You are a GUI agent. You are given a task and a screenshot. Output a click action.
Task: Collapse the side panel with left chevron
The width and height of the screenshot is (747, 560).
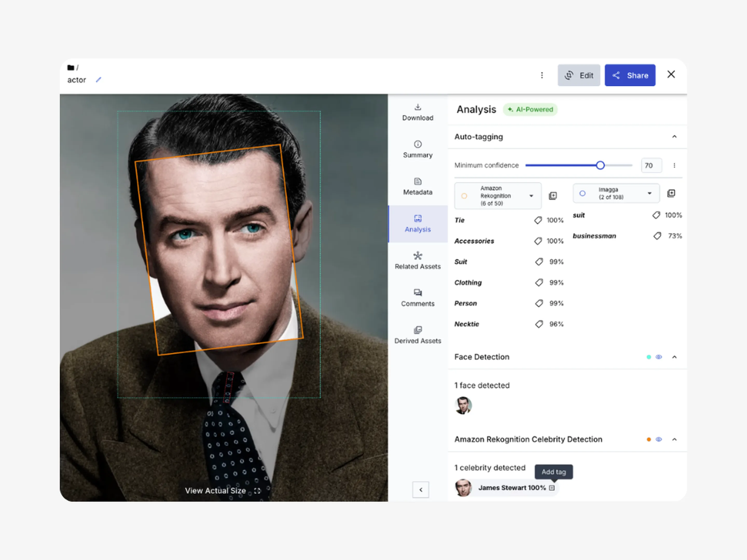[421, 490]
